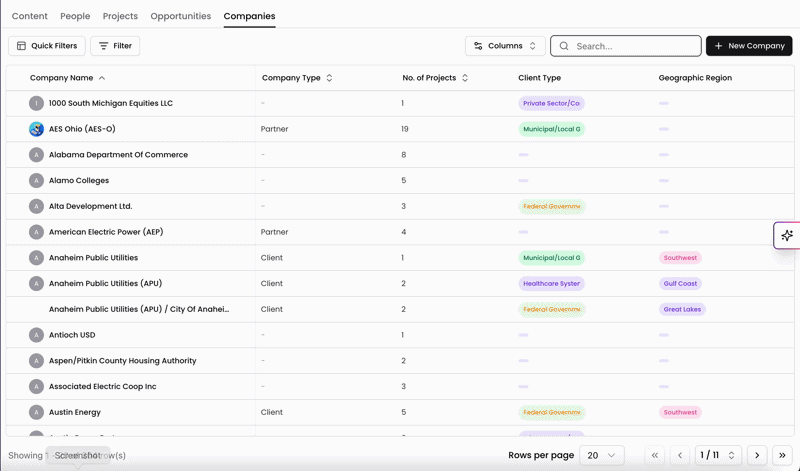Click avatar icon for 1000 South Michigan Equities LLC
This screenshot has height=471, width=800.
[36, 103]
